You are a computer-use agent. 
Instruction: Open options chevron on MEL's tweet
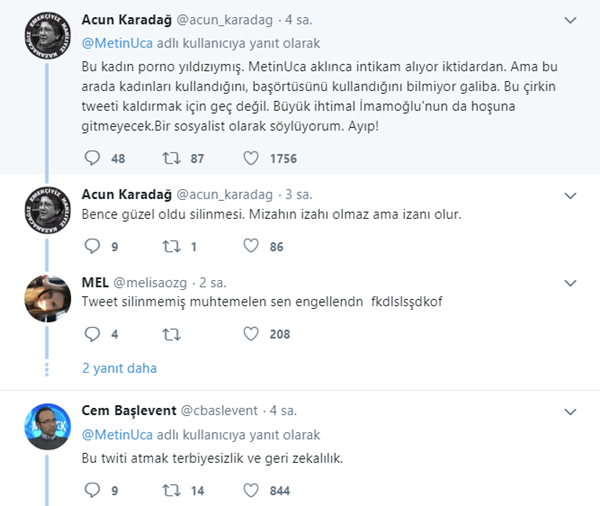pyautogui.click(x=570, y=283)
